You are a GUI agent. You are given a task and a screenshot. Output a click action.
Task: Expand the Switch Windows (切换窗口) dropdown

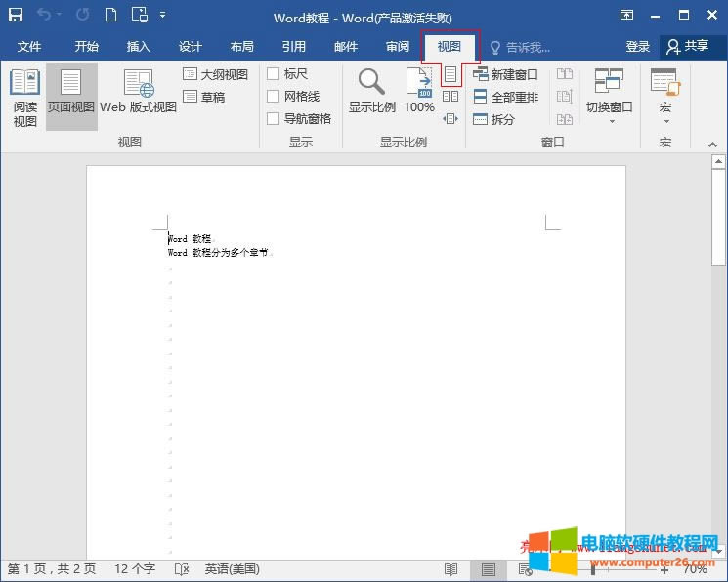pyautogui.click(x=610, y=98)
